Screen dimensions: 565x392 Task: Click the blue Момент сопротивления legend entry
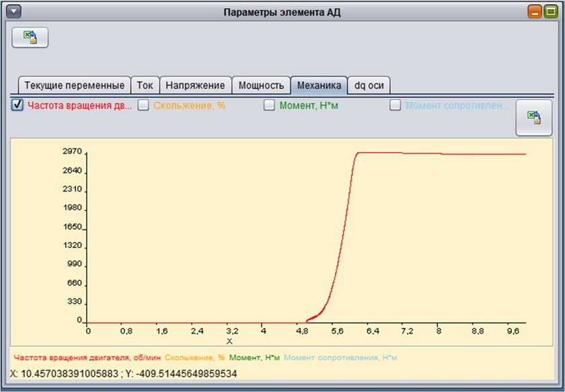pyautogui.click(x=340, y=358)
